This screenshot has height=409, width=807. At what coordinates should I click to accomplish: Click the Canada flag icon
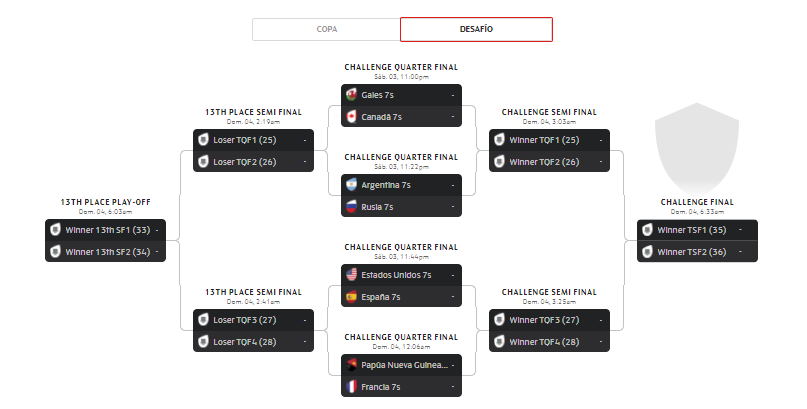pos(351,117)
